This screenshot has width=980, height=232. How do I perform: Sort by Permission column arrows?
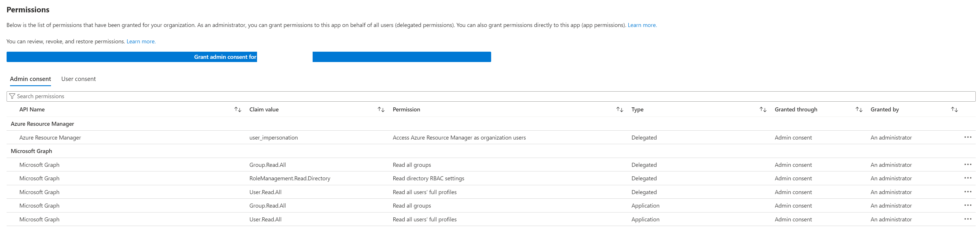[619, 110]
